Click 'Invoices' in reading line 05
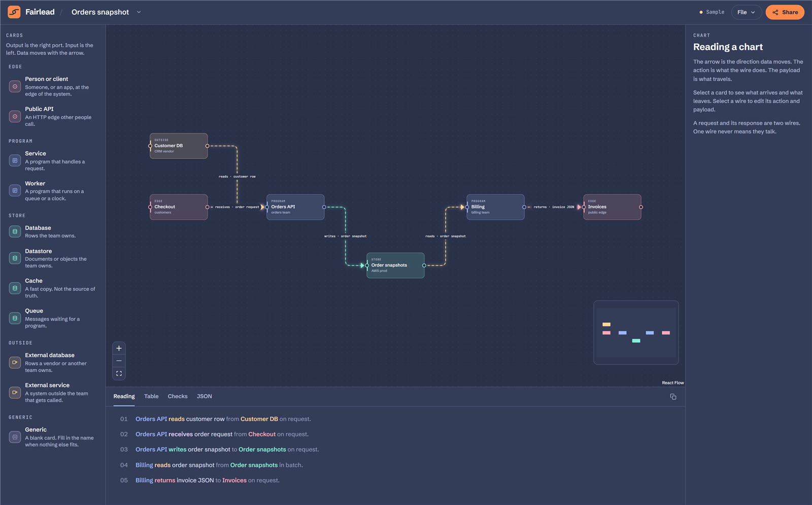Image resolution: width=812 pixels, height=505 pixels. point(234,481)
